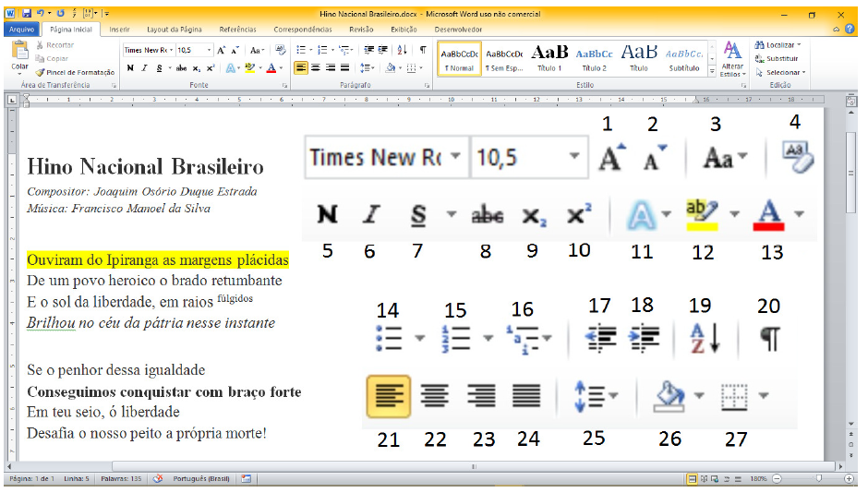The height and width of the screenshot is (493, 868).
Task: Click the Sort A-Z icon numbered 19
Action: click(x=704, y=339)
